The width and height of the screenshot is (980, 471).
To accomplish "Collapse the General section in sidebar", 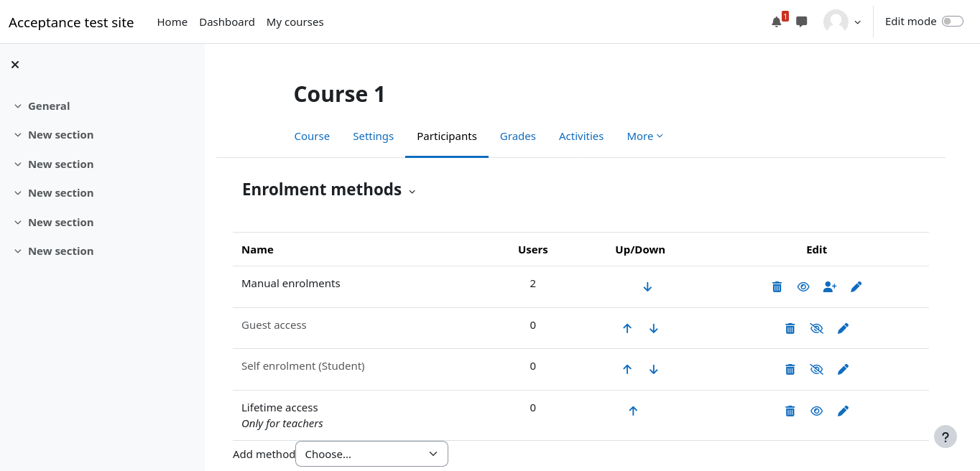I will (x=18, y=106).
